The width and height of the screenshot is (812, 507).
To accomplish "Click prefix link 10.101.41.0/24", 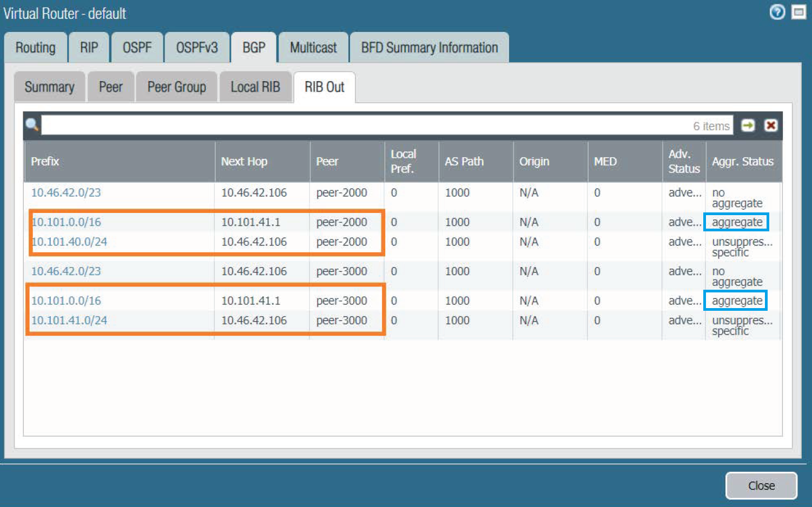I will [69, 321].
